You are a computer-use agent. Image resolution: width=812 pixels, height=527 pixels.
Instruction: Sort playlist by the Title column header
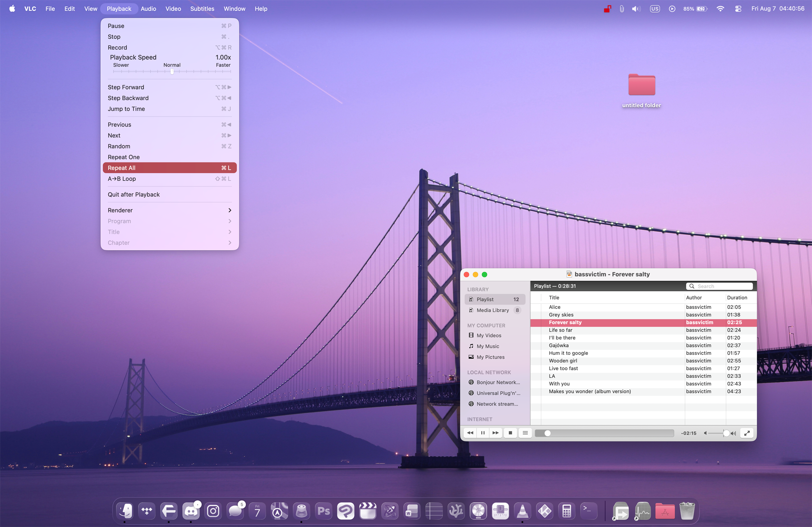coord(613,298)
